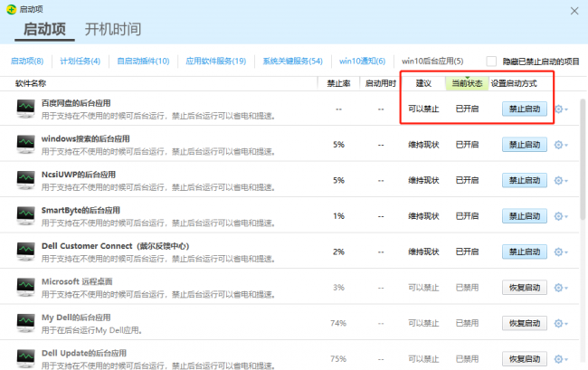Click 恢复启动 for Dell Update的后台应用
Screen dimensions: 588x370
coord(525,359)
